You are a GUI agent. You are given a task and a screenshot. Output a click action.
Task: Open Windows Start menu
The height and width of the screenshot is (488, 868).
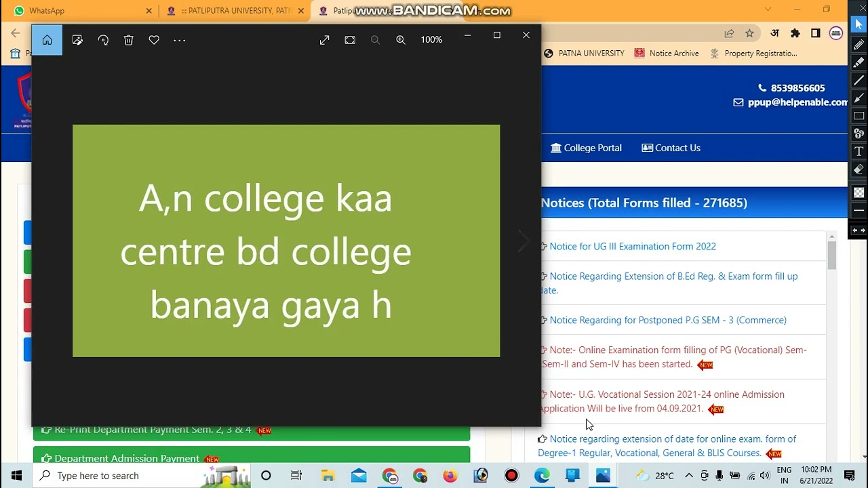point(16,476)
